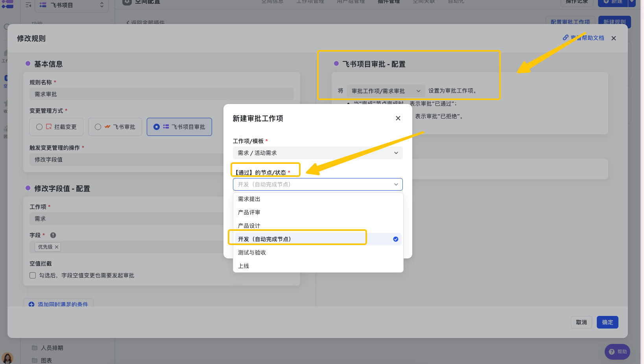Open the 审批工作项/需求审批 dropdown

386,91
